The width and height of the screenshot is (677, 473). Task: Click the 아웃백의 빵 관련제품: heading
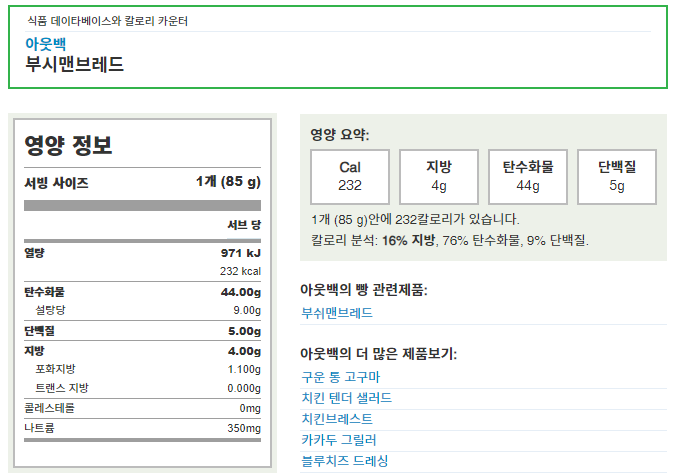click(364, 290)
